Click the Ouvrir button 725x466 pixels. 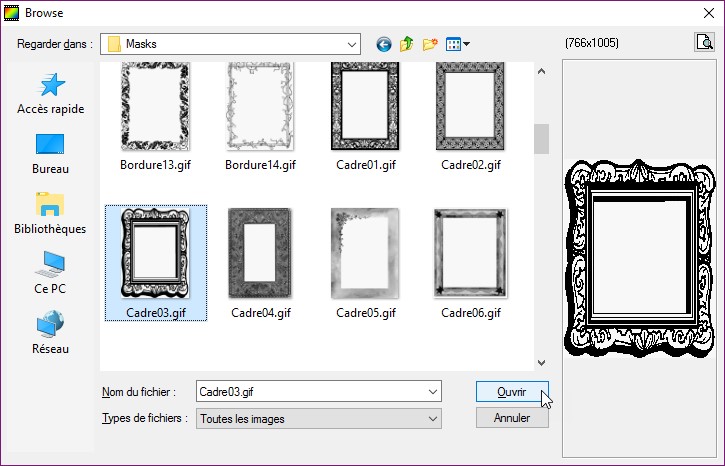[512, 392]
